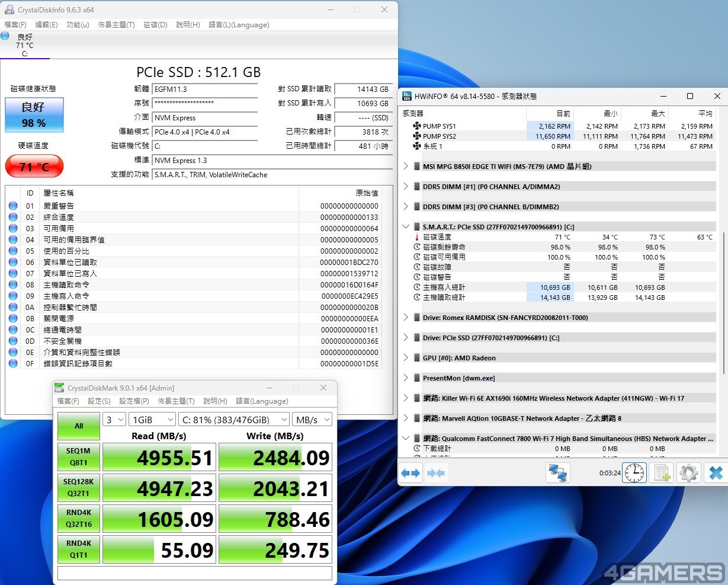Close sensors with HWiNFO blue X icon

point(716,473)
